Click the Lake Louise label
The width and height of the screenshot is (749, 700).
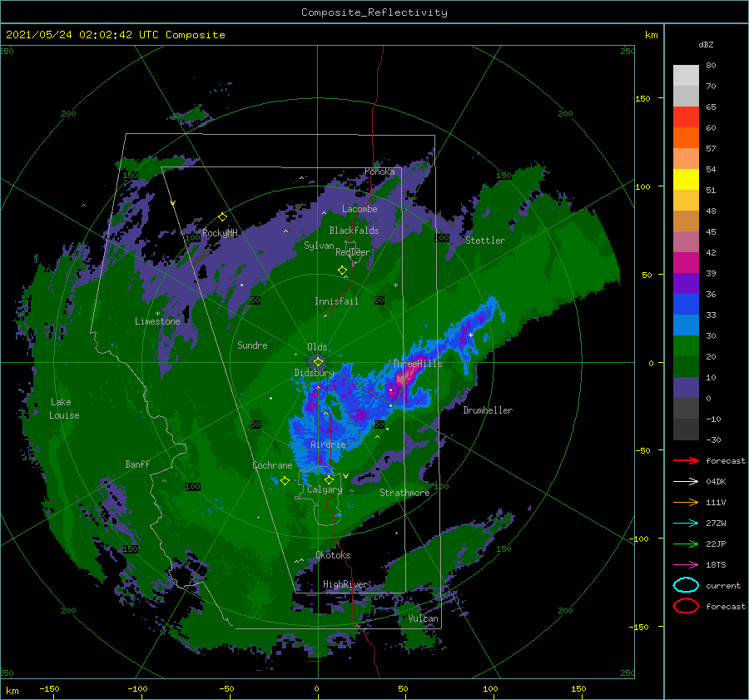pyautogui.click(x=64, y=409)
